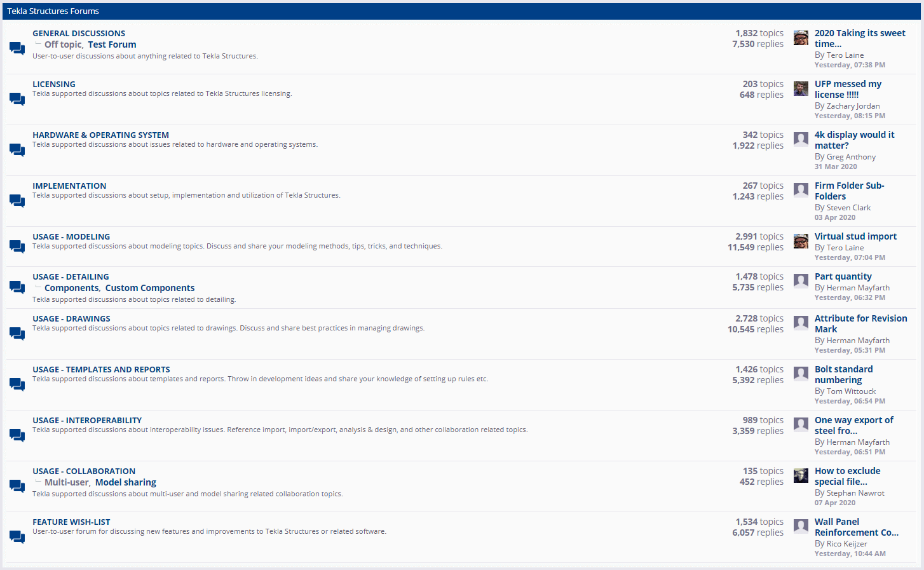Click the Hardware & Operating System forum icon
The height and width of the screenshot is (570, 924).
(17, 150)
